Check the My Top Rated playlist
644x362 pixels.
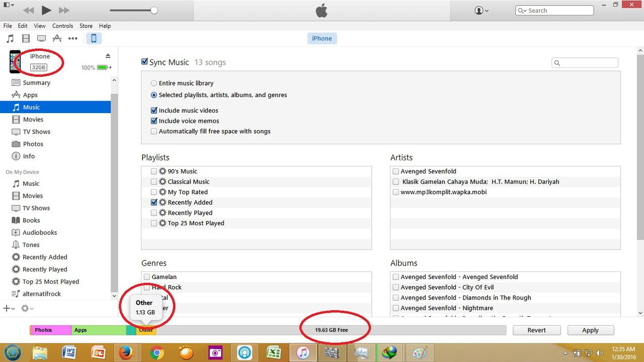point(154,192)
